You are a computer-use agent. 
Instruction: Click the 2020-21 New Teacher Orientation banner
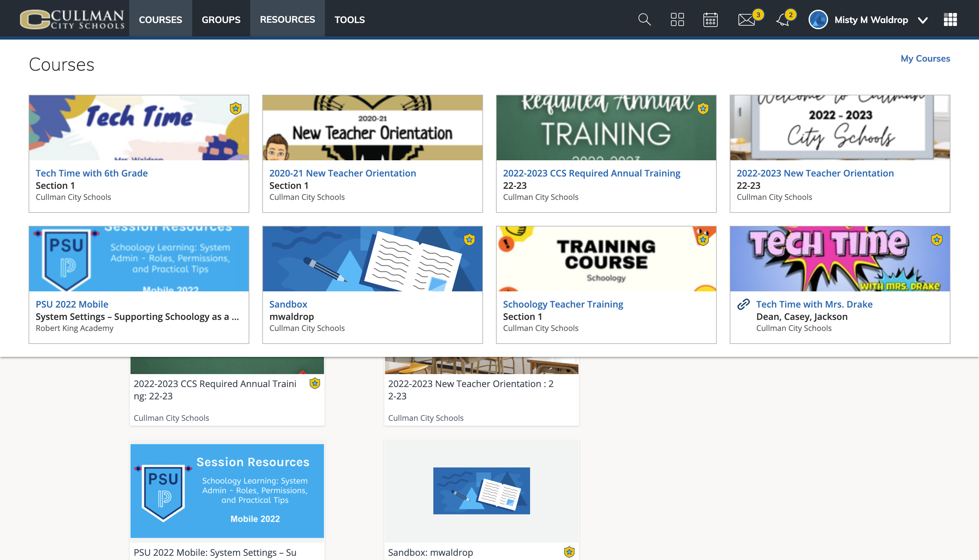tap(372, 128)
